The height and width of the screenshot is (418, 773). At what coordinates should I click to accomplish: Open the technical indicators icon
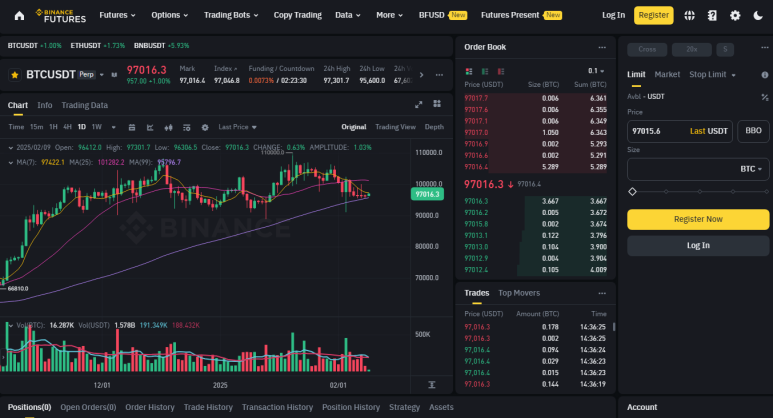point(150,127)
